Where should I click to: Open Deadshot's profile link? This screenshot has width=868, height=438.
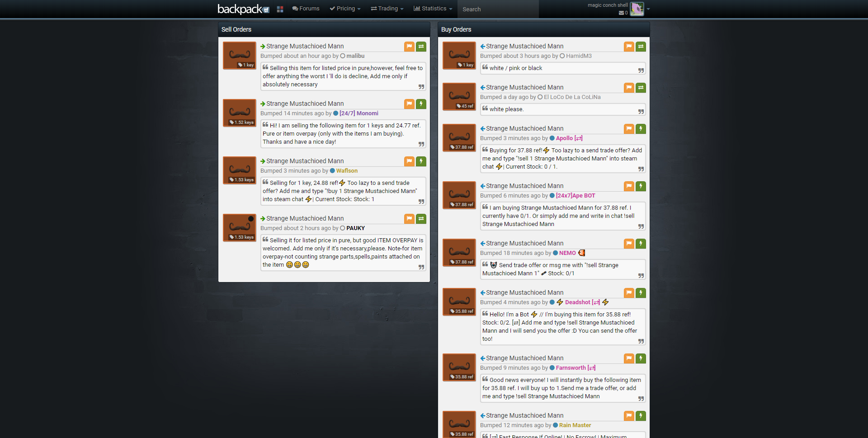tap(582, 302)
